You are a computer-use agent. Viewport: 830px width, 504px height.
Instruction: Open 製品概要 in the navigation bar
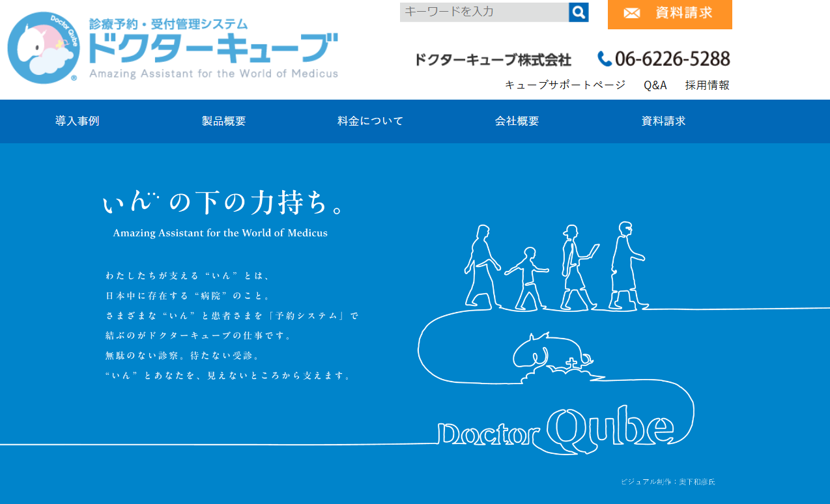pos(224,121)
